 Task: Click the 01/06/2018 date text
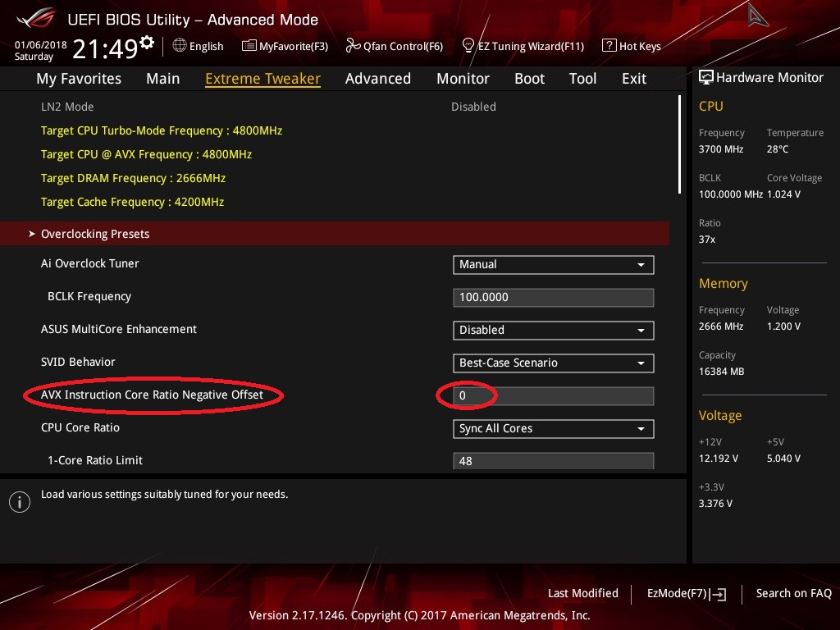coord(41,45)
